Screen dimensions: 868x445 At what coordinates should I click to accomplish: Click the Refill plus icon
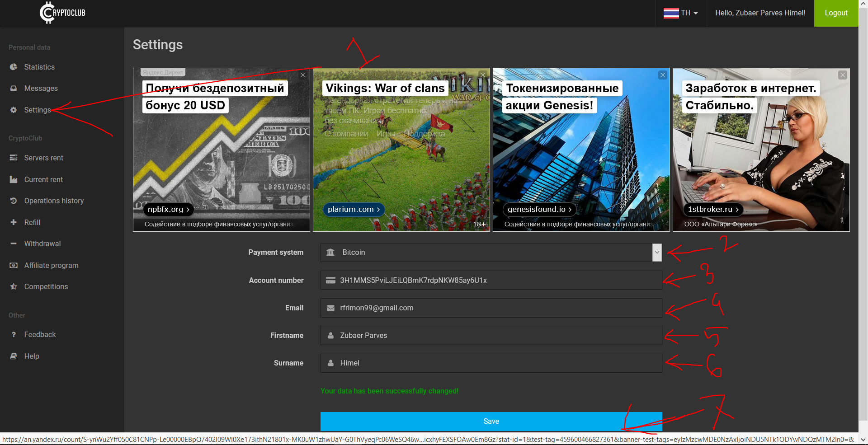pos(14,222)
